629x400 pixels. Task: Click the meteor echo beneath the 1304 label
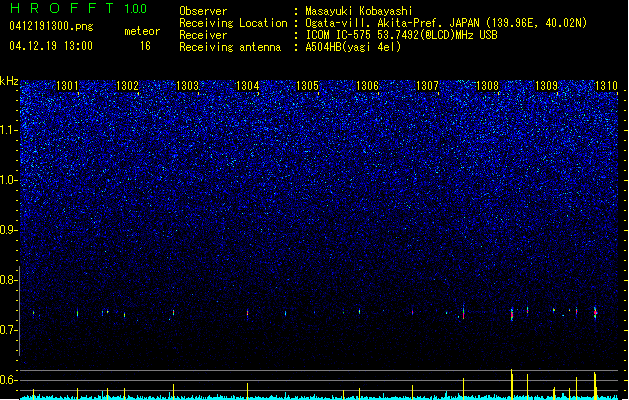click(x=248, y=313)
